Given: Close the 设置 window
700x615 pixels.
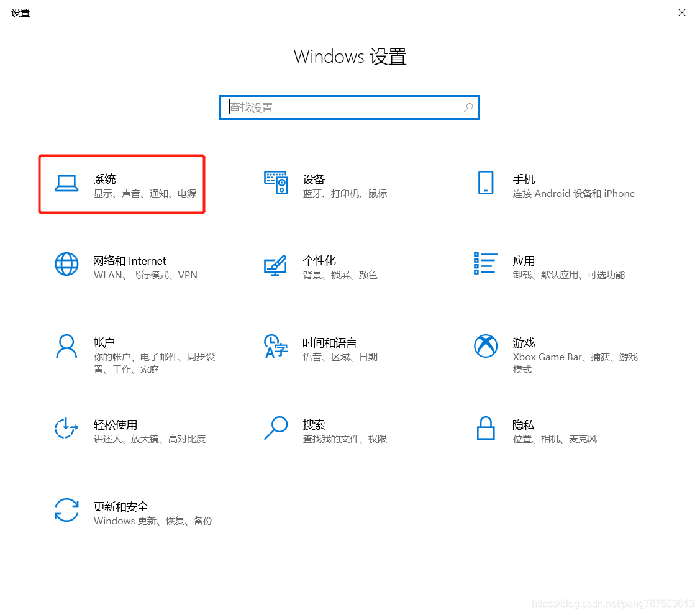Looking at the screenshot, I should 682,12.
